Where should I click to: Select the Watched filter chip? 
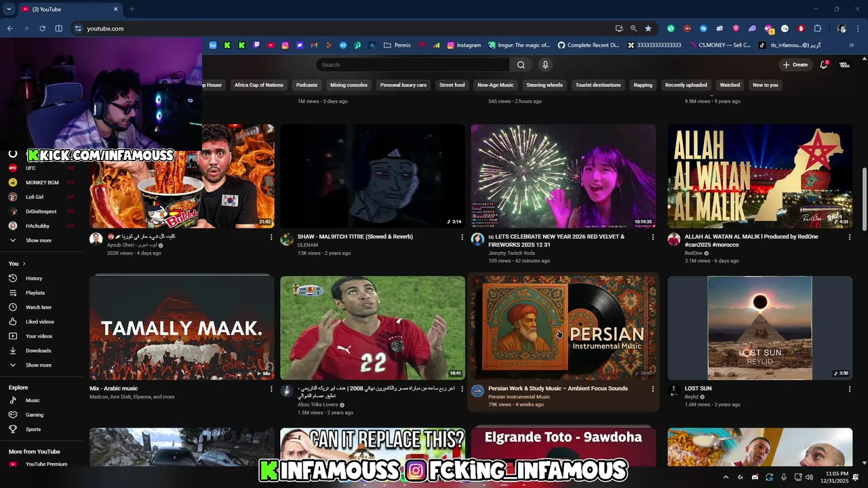(x=730, y=85)
